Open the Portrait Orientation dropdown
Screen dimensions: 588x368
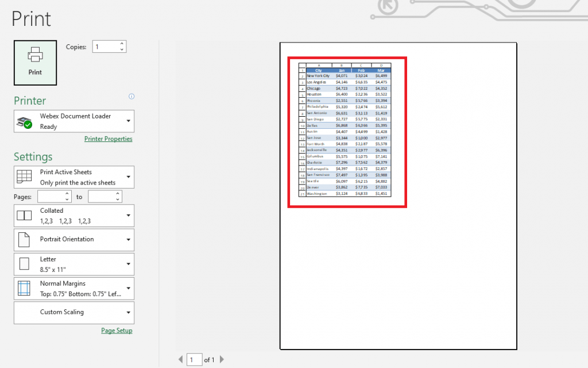pyautogui.click(x=129, y=239)
